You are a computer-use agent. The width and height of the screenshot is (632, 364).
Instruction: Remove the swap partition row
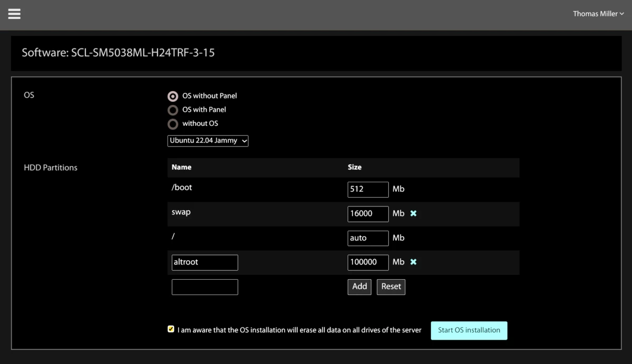(413, 213)
